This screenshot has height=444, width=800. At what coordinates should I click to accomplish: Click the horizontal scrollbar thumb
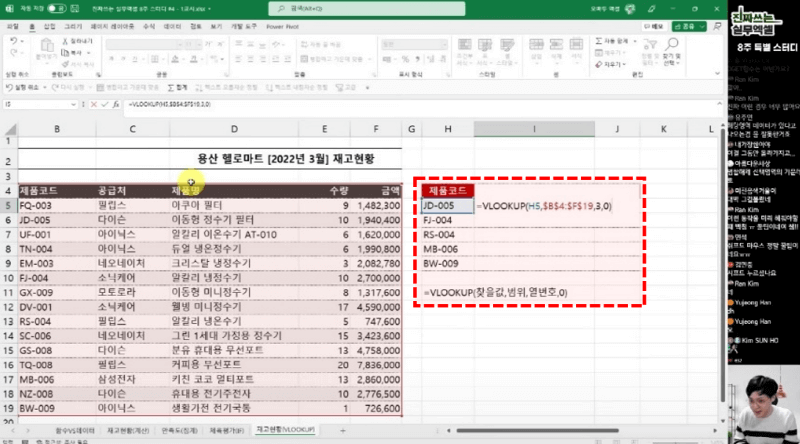tap(538, 431)
